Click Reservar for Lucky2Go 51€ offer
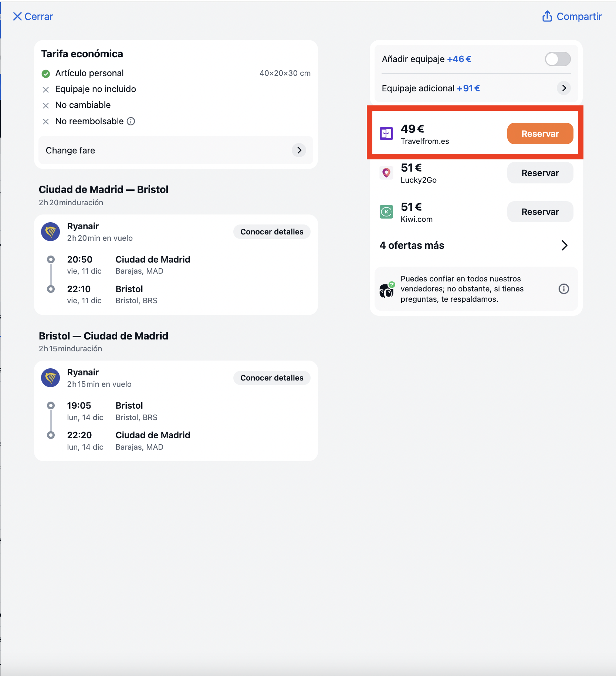 [540, 173]
